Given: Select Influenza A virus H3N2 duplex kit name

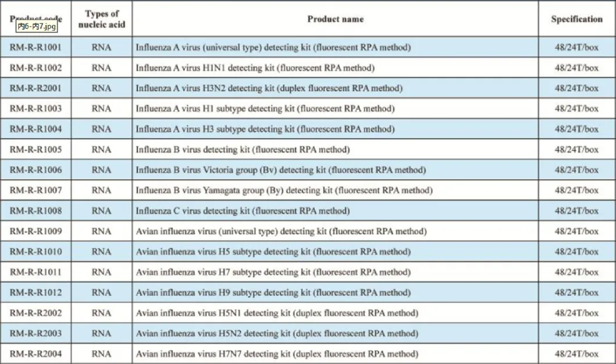Looking at the screenshot, I should click(x=269, y=88).
